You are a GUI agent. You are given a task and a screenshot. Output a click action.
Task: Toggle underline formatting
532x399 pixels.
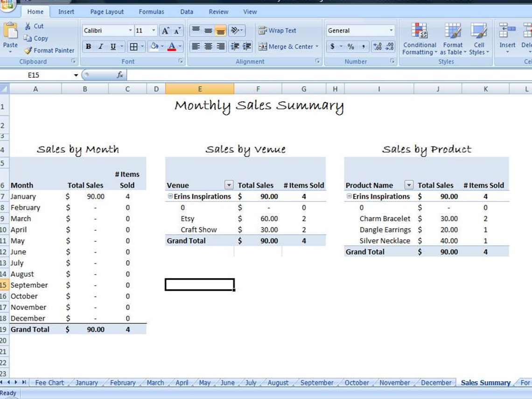(x=112, y=46)
